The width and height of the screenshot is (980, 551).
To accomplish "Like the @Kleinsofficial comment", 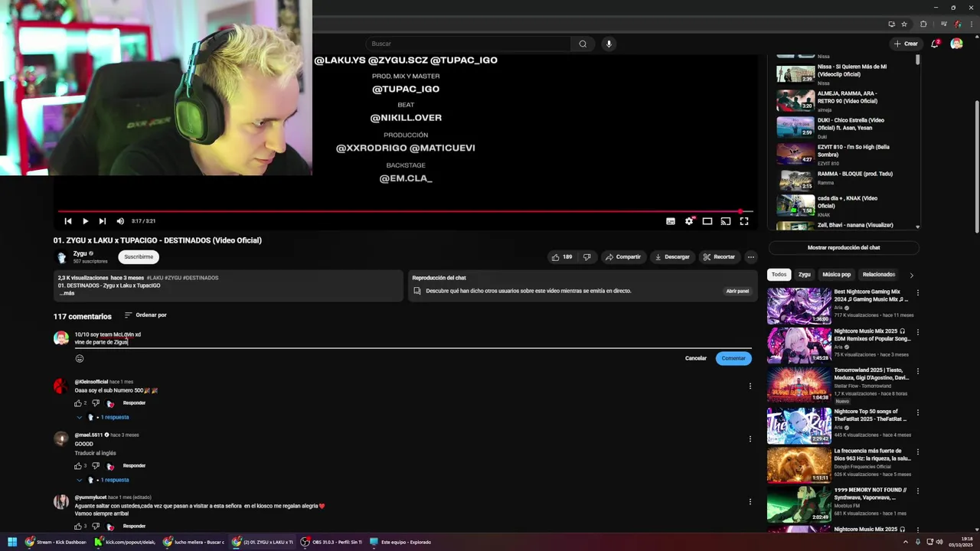I will [78, 403].
